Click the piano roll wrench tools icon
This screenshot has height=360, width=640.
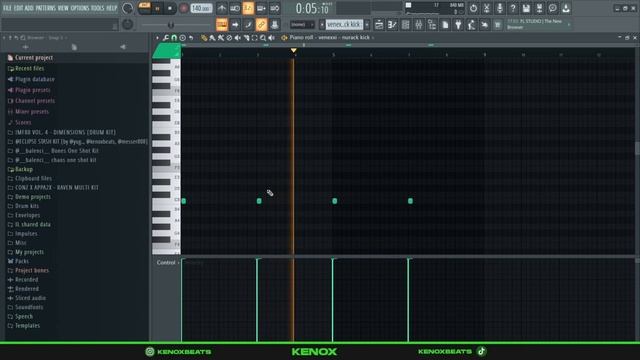166,38
